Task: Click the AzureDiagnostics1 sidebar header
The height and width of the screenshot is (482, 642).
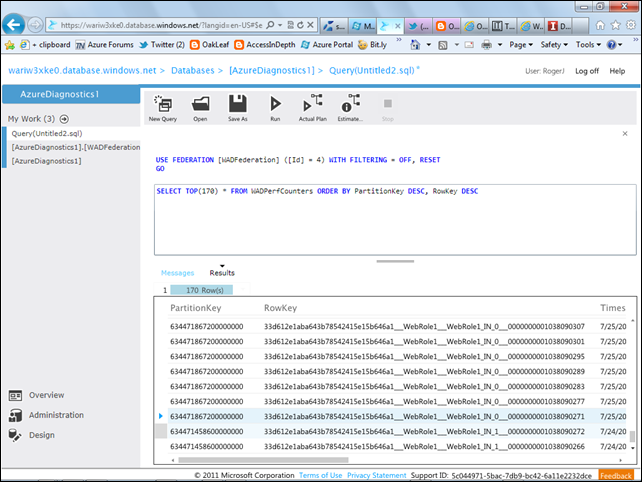Action: click(x=71, y=94)
